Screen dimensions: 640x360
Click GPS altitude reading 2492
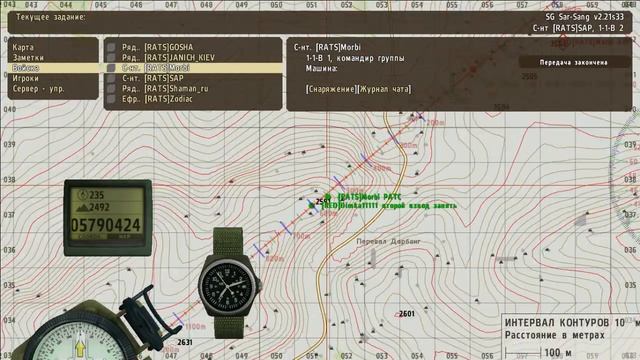94,207
